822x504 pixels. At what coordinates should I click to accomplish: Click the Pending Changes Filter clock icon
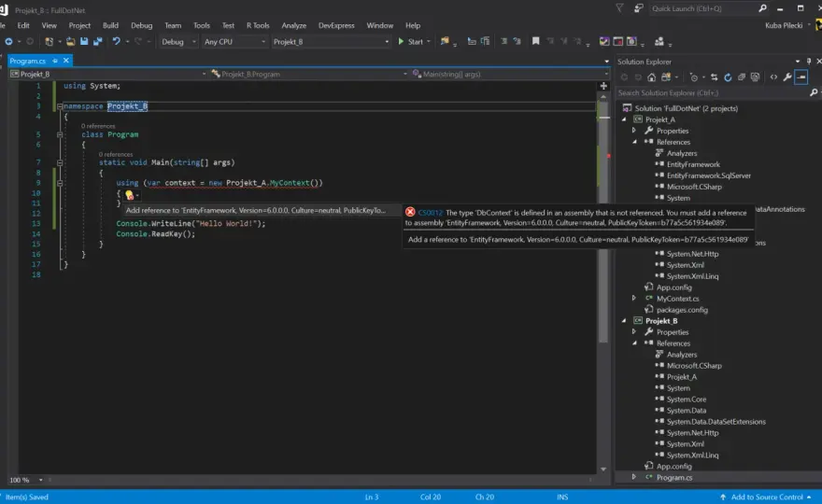(x=693, y=77)
